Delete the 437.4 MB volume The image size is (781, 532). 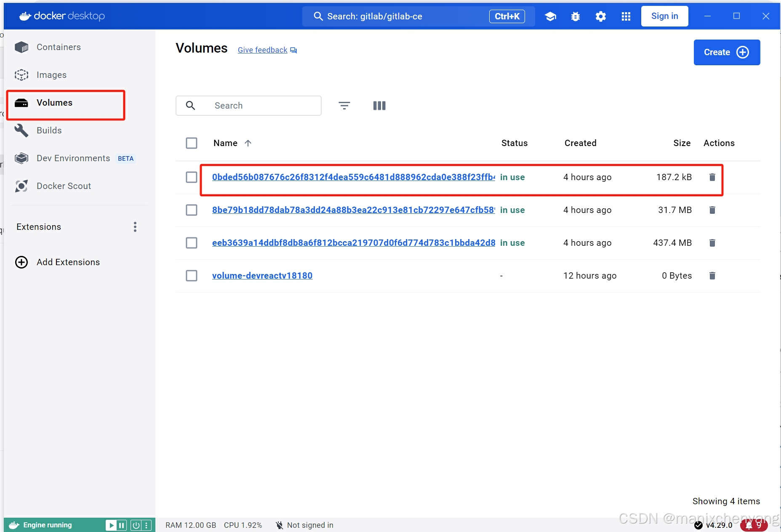(712, 243)
